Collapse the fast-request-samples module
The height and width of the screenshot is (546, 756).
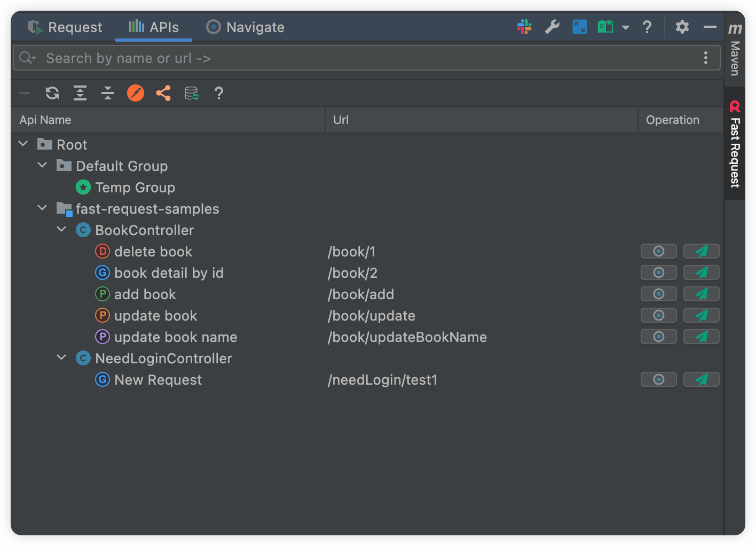pyautogui.click(x=42, y=208)
